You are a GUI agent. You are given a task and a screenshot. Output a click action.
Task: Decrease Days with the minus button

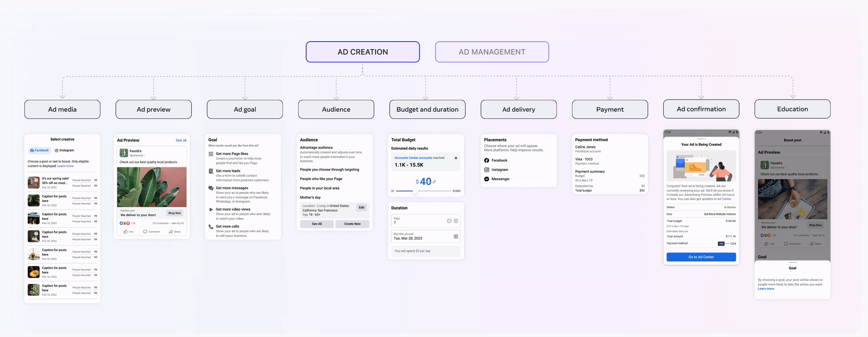(x=449, y=221)
